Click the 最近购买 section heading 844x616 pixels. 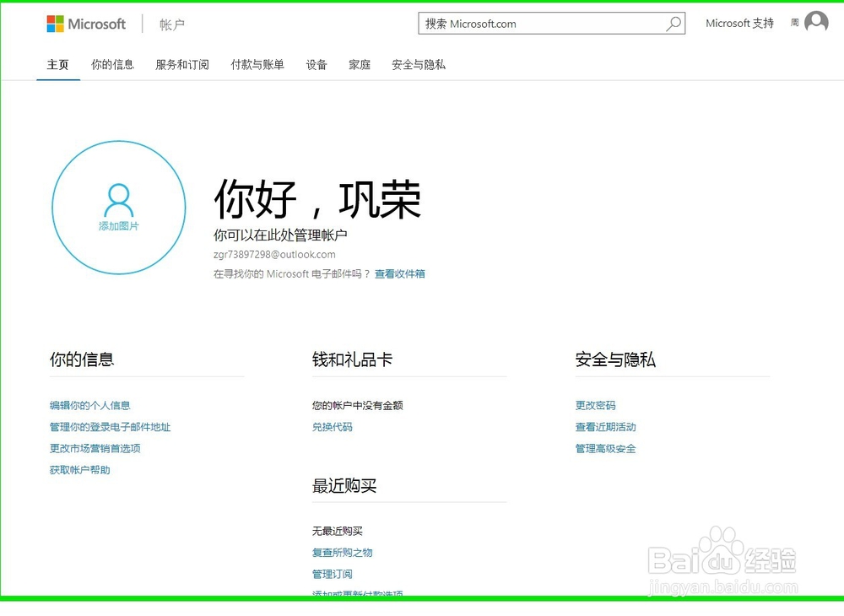(344, 486)
